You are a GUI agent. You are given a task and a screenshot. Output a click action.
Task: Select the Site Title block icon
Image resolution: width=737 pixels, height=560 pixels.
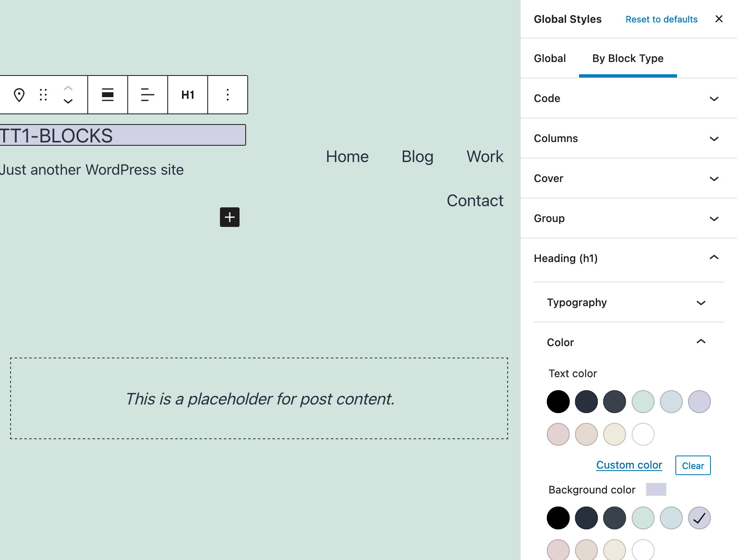(x=19, y=95)
